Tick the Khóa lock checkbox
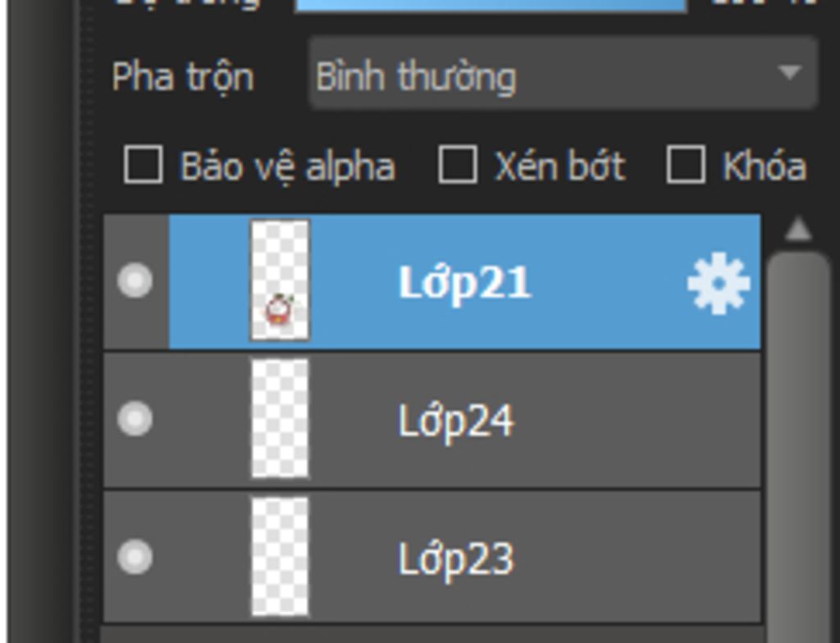840x643 pixels. click(x=685, y=165)
